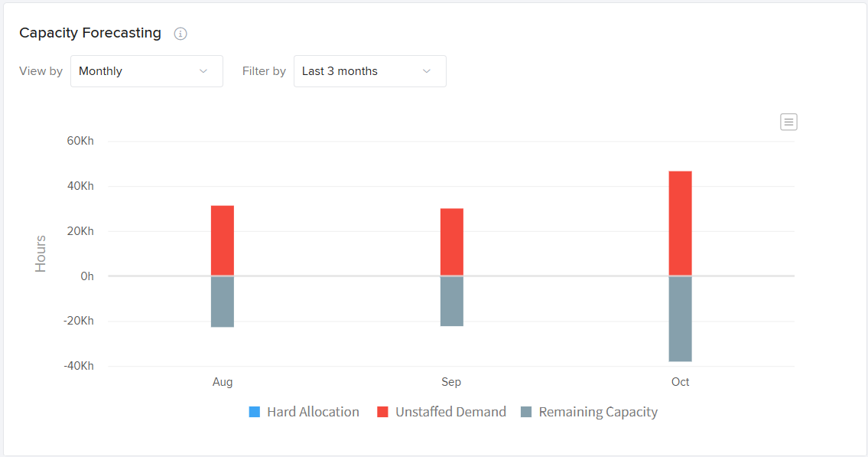This screenshot has height=457, width=868.
Task: Click the Capacity Forecasting title text
Action: pyautogui.click(x=90, y=33)
